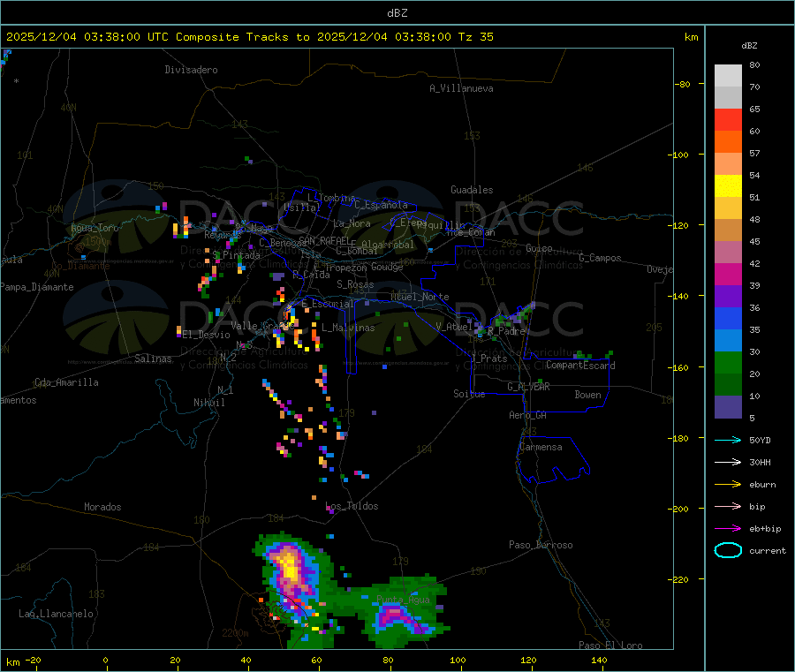Click the 'Paso_Barroso' map label

click(541, 545)
